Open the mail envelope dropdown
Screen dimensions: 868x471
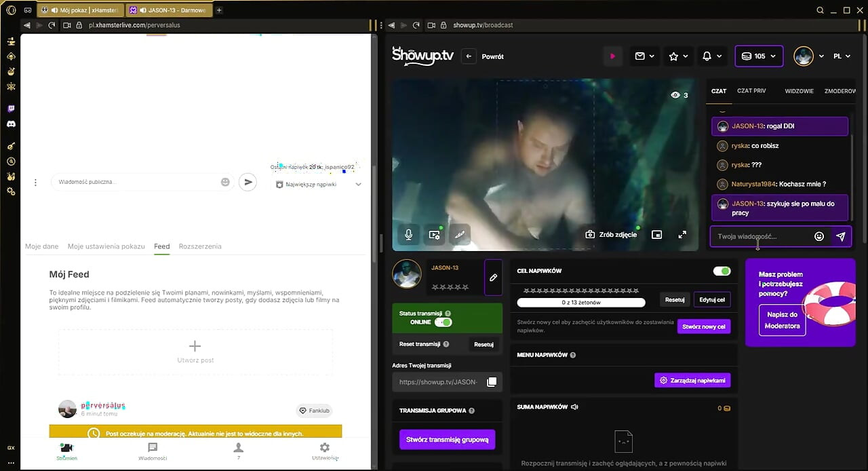pos(645,56)
